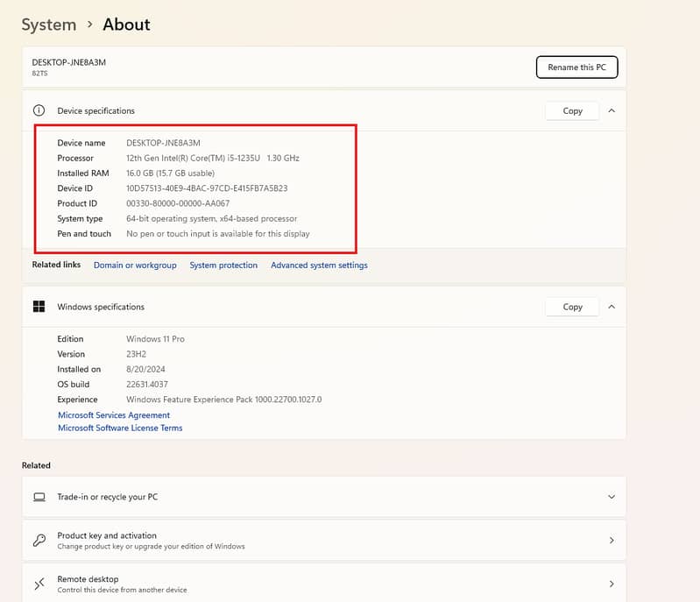Click the Remote desktop icon
This screenshot has width=700, height=602.
[x=39, y=584]
